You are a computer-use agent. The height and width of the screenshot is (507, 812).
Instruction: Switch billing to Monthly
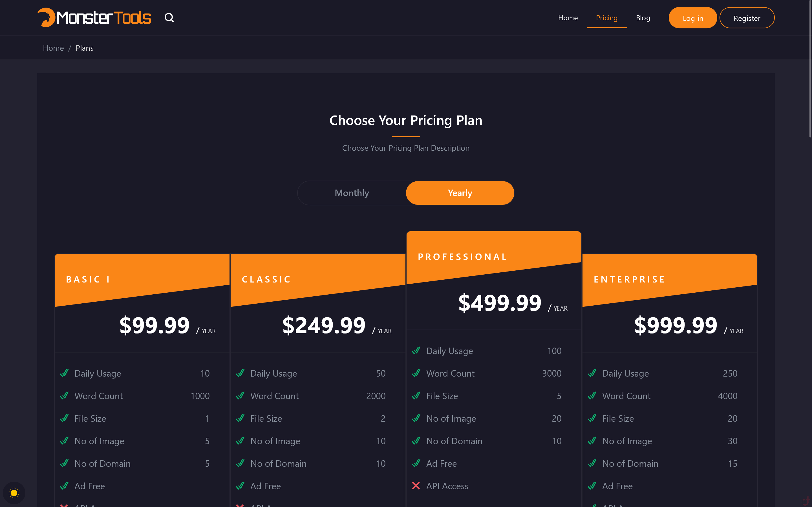pyautogui.click(x=352, y=193)
